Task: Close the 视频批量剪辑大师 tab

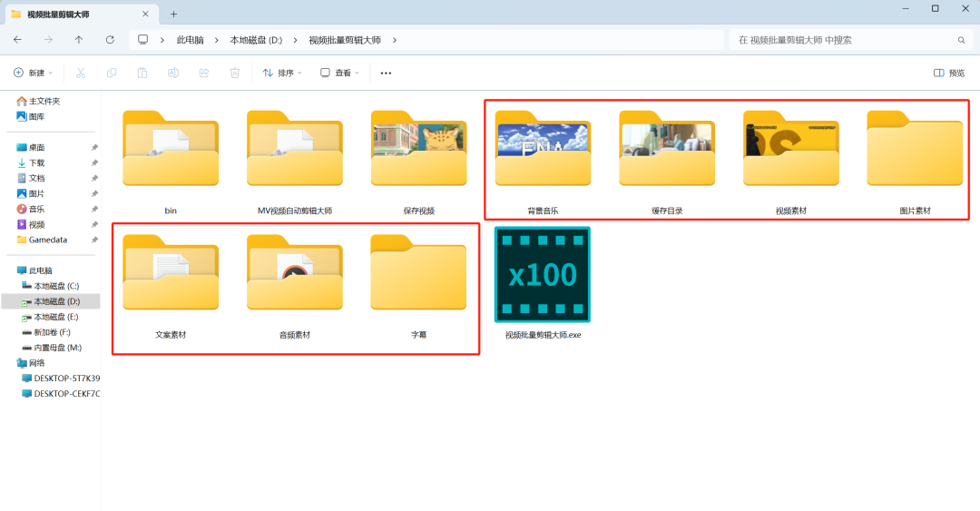Action: pos(145,14)
